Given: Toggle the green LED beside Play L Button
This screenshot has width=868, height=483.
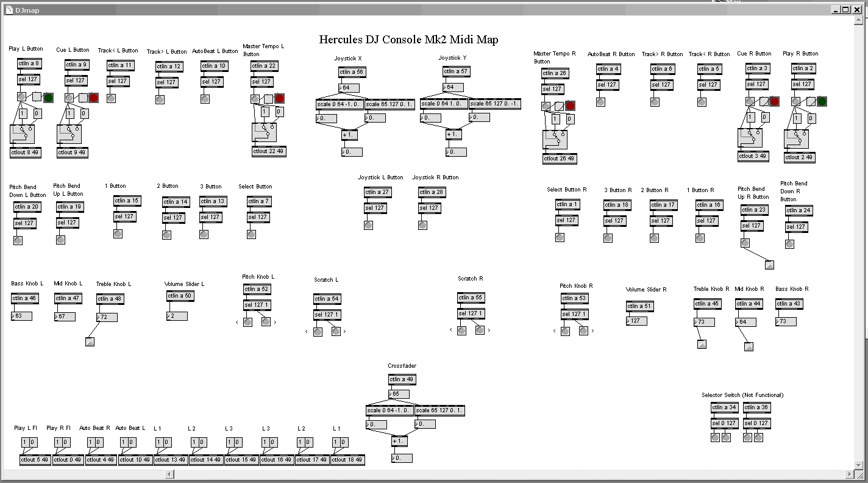Looking at the screenshot, I should click(48, 97).
